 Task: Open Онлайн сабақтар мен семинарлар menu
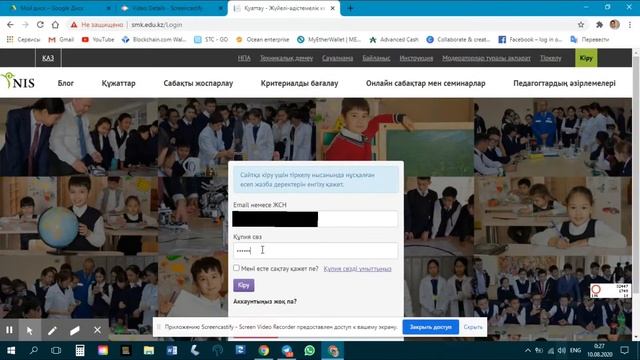click(425, 83)
